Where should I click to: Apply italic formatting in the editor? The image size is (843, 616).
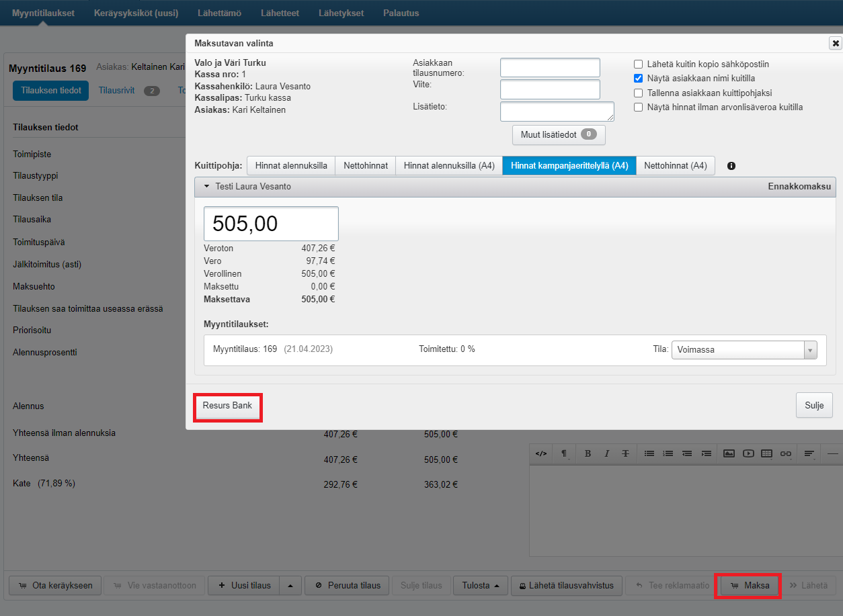606,453
